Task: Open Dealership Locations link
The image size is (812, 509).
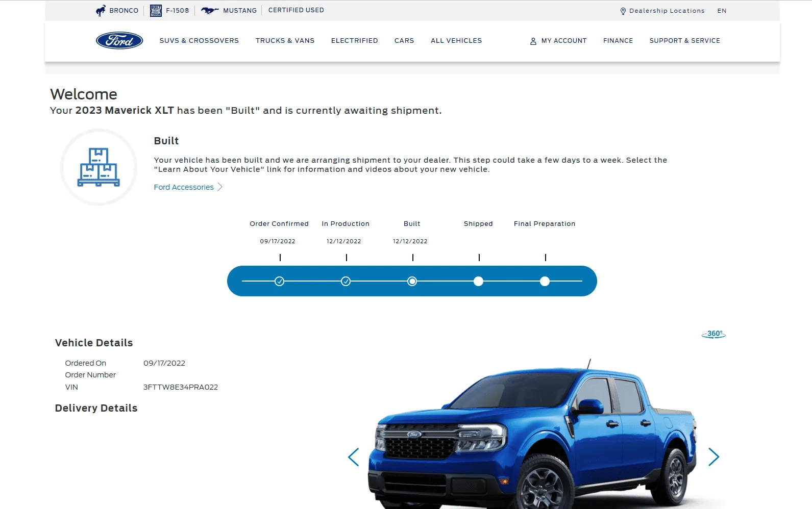Action: coord(667,11)
